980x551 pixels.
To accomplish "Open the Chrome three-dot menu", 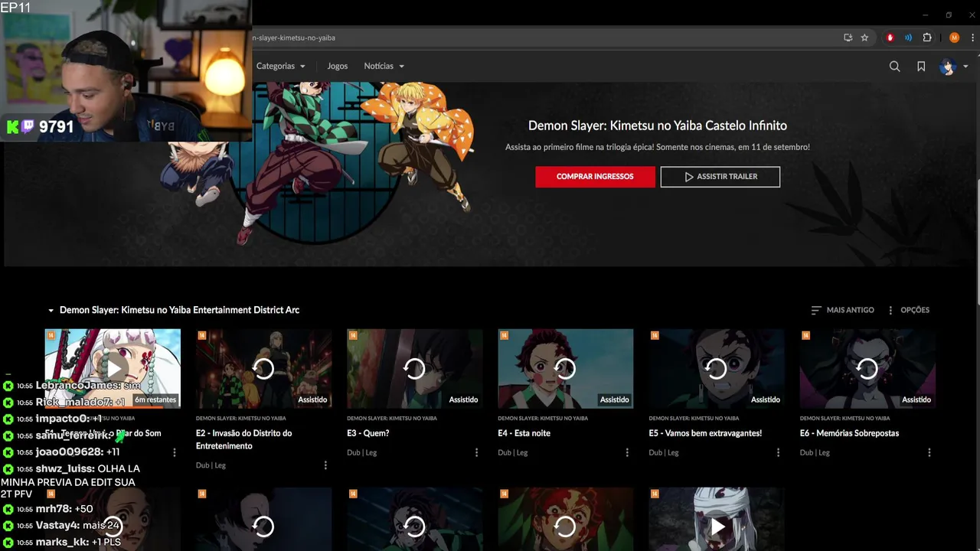I will point(972,37).
